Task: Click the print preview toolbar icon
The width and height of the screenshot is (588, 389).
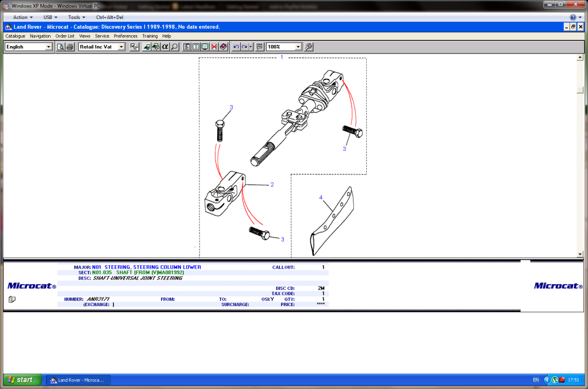Action: [x=61, y=47]
